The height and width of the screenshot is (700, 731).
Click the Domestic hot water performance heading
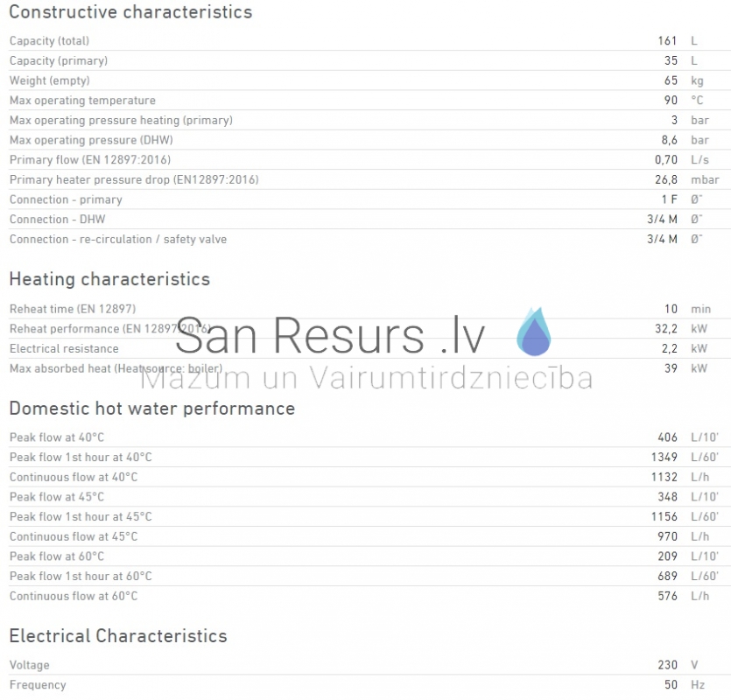[152, 409]
